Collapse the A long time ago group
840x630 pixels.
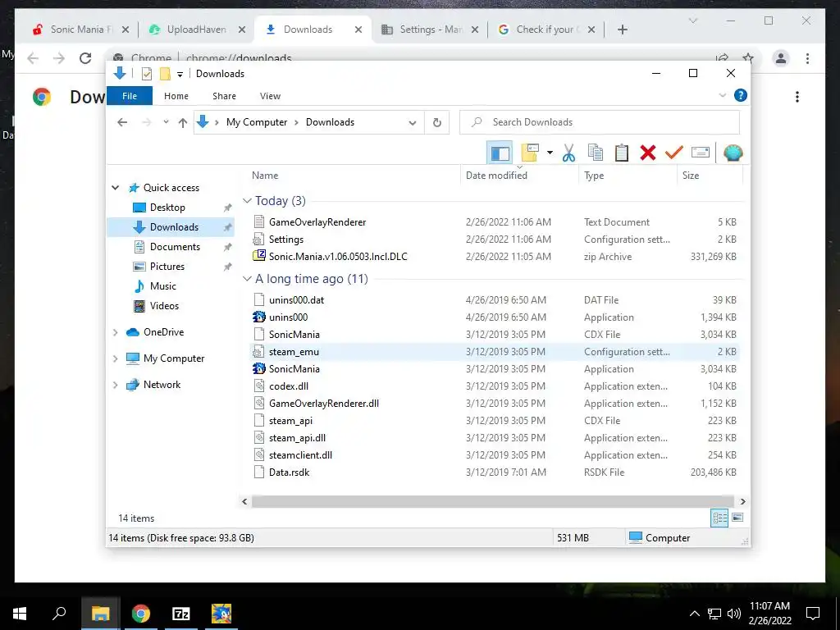pyautogui.click(x=247, y=279)
